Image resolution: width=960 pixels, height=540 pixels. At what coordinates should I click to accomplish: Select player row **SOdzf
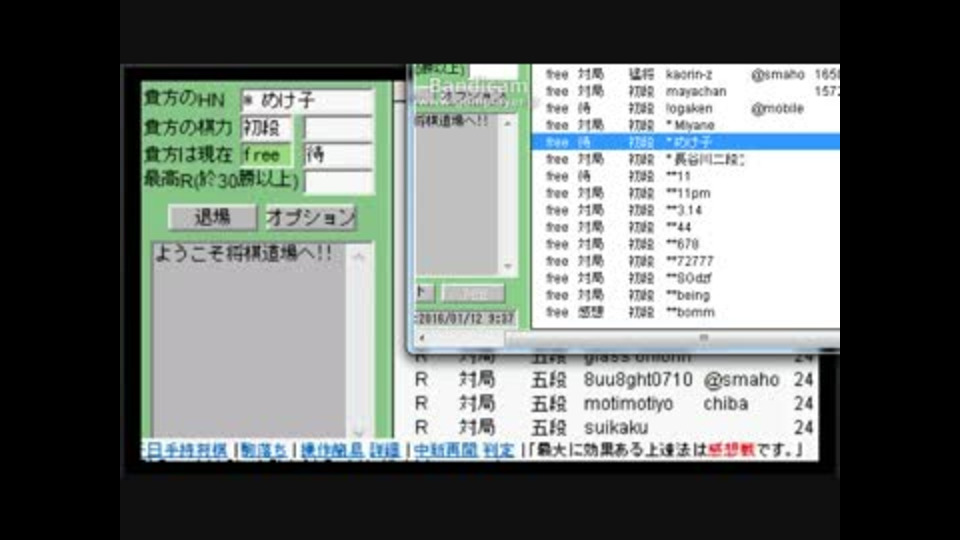[686, 278]
